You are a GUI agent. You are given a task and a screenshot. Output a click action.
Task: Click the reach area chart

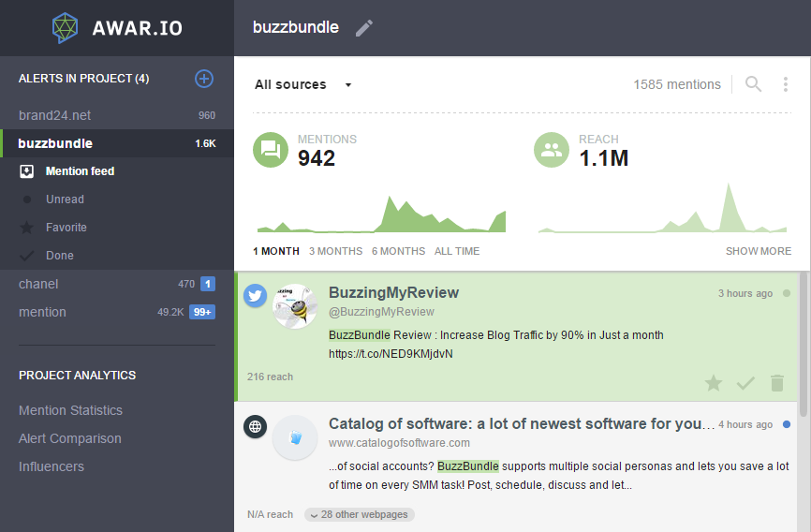662,208
